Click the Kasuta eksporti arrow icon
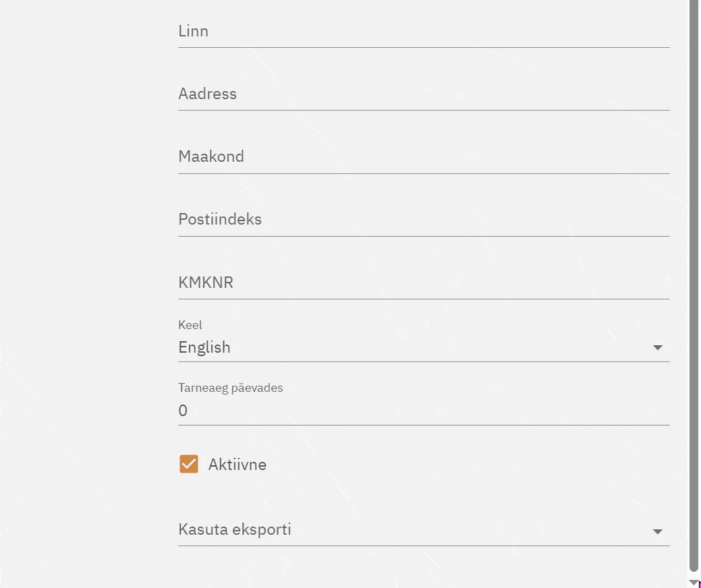Screen dimensions: 701x588 pos(658,532)
